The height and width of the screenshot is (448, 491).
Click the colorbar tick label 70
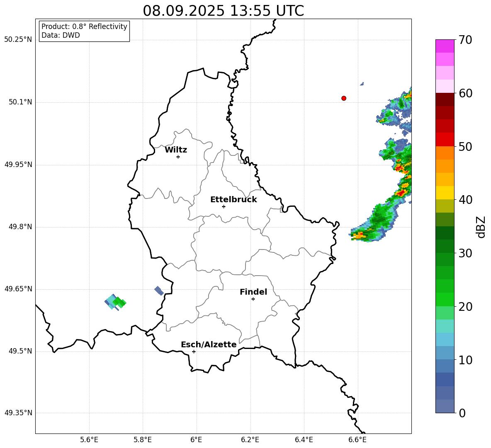465,40
